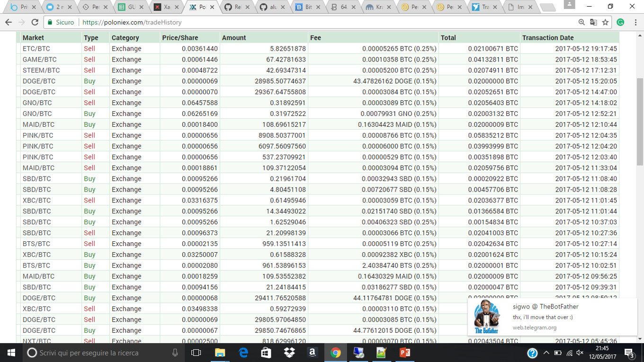The width and height of the screenshot is (644, 362).
Task: Click the green secure padlock icon
Action: [x=50, y=22]
